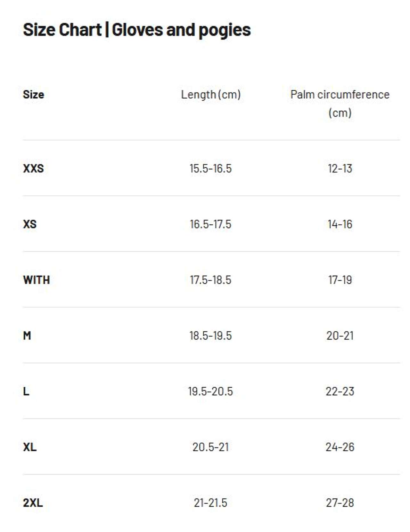Select the 20.5-21 length cell
410x532 pixels.
210,447
